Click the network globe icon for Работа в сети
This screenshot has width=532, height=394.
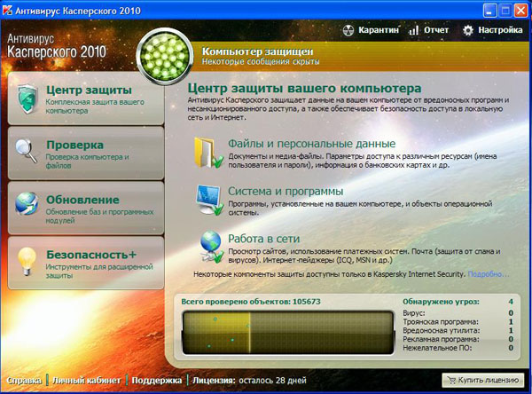click(211, 247)
